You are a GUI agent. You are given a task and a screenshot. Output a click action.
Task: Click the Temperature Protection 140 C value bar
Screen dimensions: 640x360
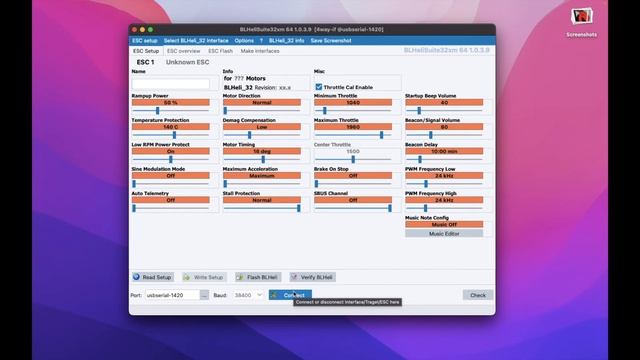(x=171, y=127)
